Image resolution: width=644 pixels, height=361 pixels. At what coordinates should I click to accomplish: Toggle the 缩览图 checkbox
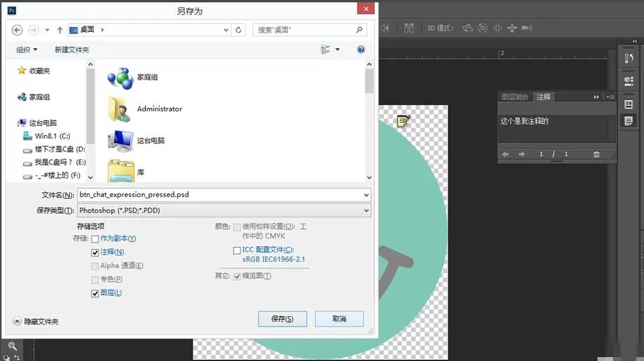(237, 276)
